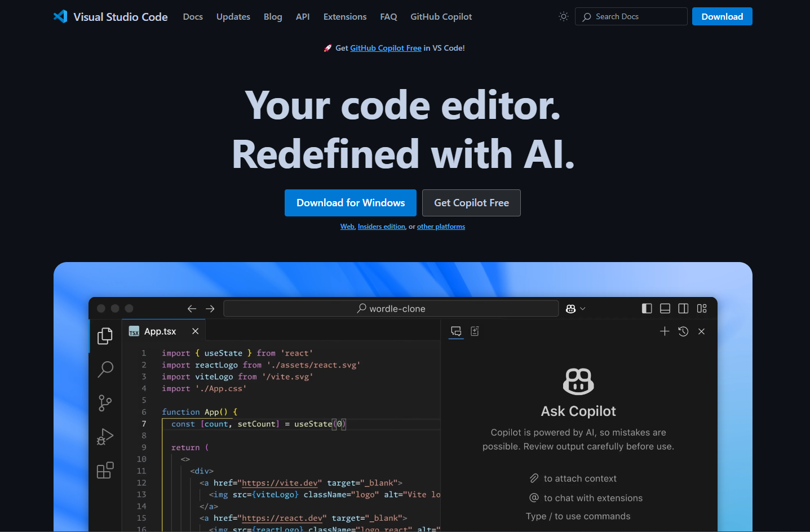This screenshot has height=532, width=810.
Task: Open the Search icon in activity bar
Action: point(105,369)
